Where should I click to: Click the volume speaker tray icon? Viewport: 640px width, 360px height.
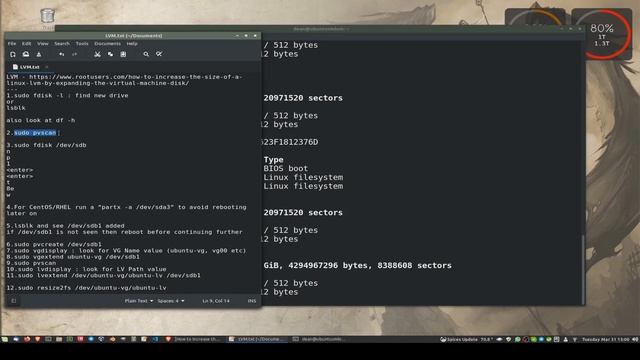(635, 339)
